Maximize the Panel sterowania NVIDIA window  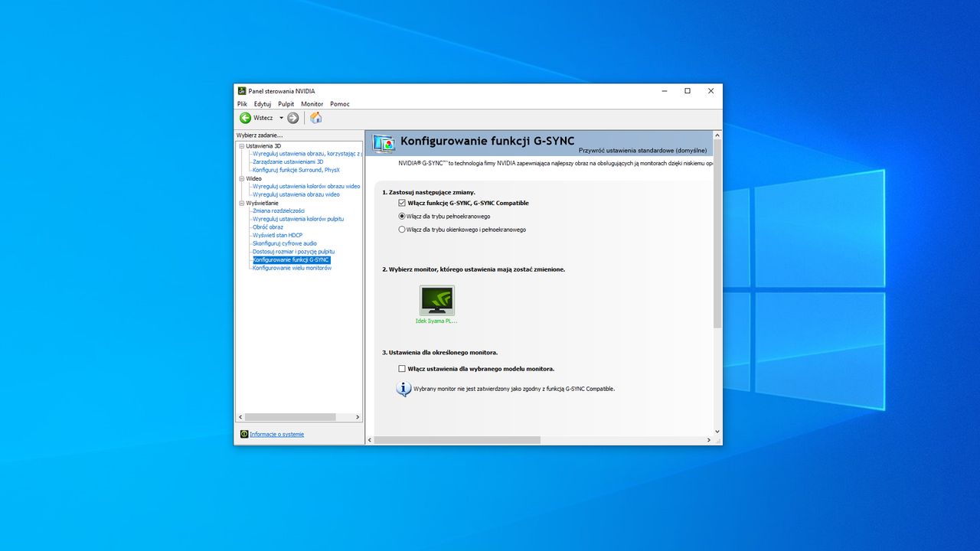click(x=688, y=91)
